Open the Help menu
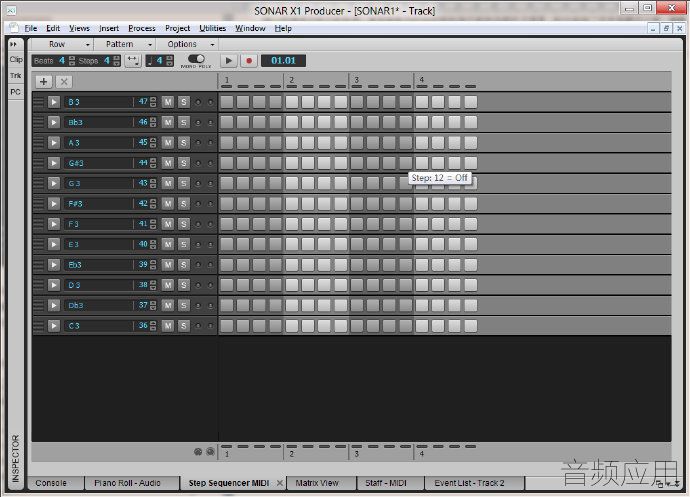 (283, 28)
